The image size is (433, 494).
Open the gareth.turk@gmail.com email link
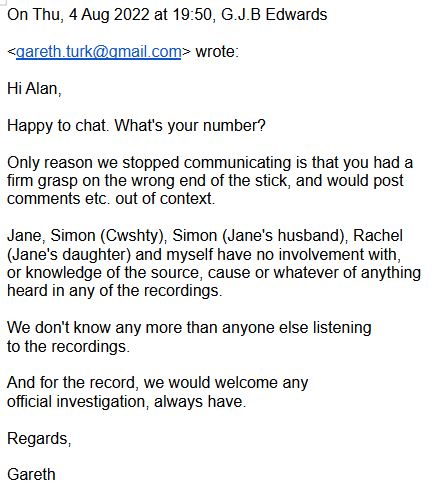click(x=99, y=52)
